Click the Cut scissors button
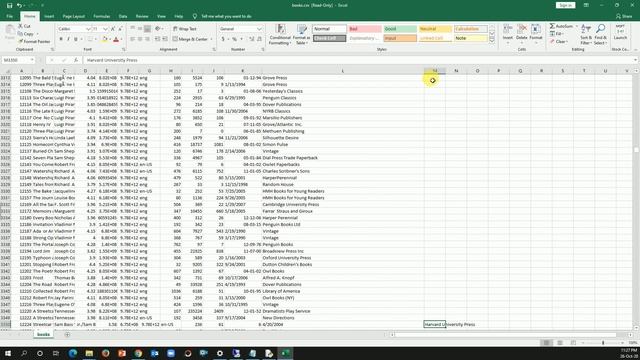The width and height of the screenshot is (640, 360). pos(24,26)
